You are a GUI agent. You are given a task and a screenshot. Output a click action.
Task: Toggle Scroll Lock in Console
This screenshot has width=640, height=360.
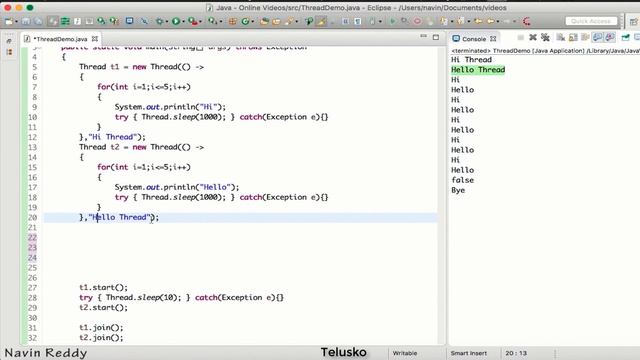point(573,38)
